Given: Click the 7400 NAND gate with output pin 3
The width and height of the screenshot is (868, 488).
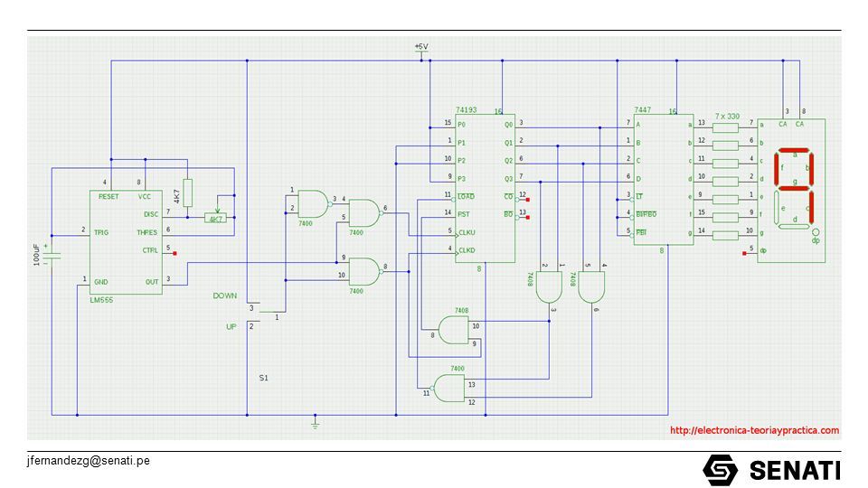Looking at the screenshot, I should pos(314,204).
